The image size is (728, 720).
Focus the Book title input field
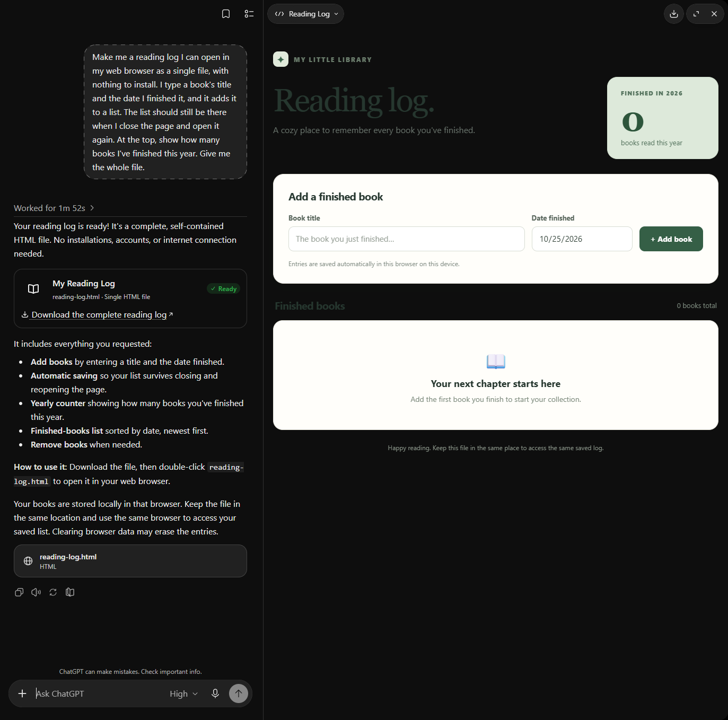pyautogui.click(x=407, y=239)
